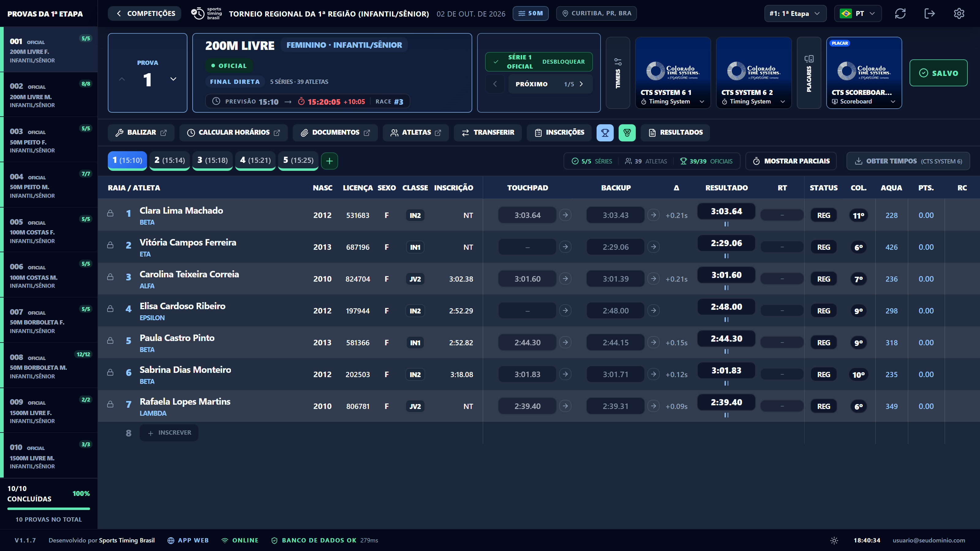Click the refresh sync icon
The image size is (980, 551).
pyautogui.click(x=900, y=14)
